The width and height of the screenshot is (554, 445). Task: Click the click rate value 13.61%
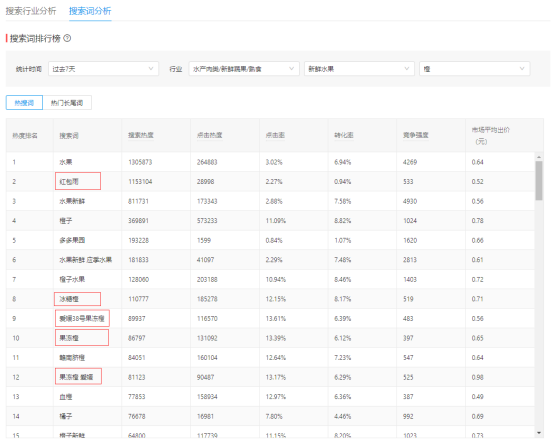(x=276, y=318)
